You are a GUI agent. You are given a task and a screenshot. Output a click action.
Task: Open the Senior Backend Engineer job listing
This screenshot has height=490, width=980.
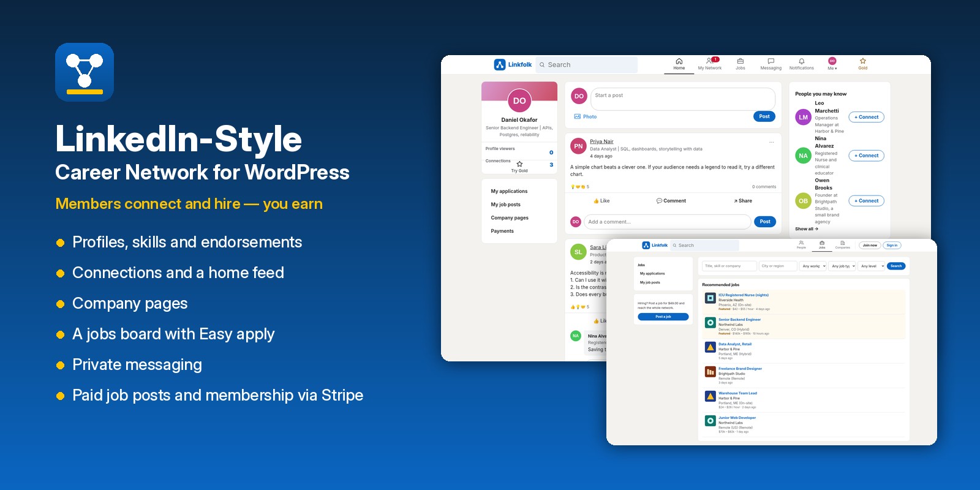coord(739,320)
